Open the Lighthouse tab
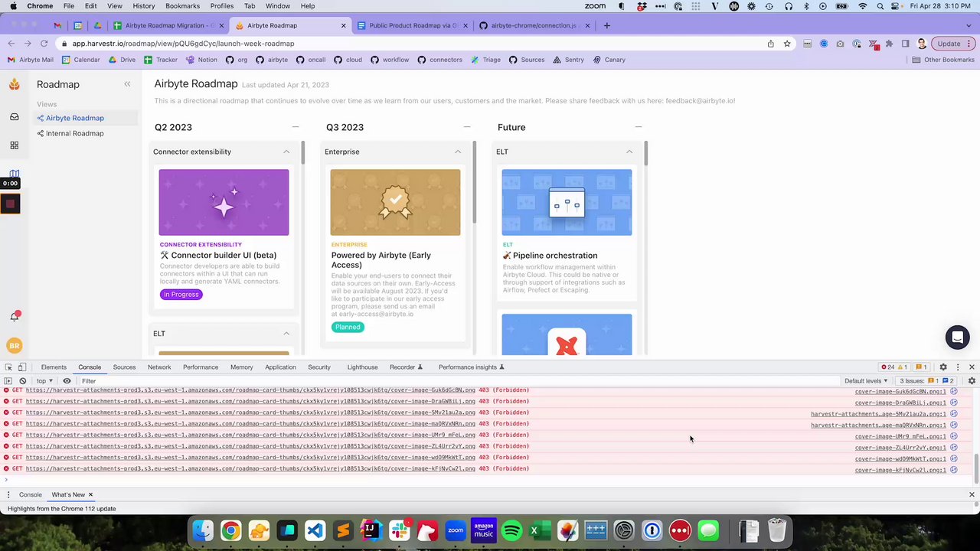 click(362, 367)
